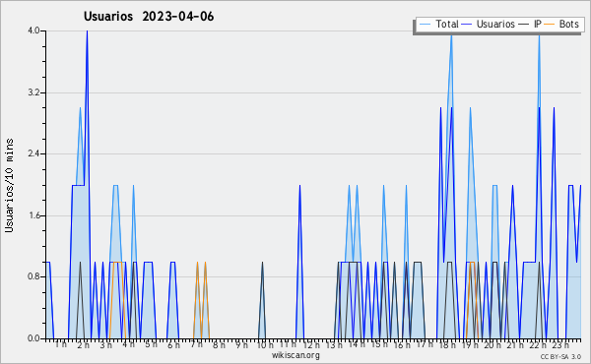Viewport: 591px width, 364px height.
Task: Click the orange Bots legend line
Action: (550, 25)
